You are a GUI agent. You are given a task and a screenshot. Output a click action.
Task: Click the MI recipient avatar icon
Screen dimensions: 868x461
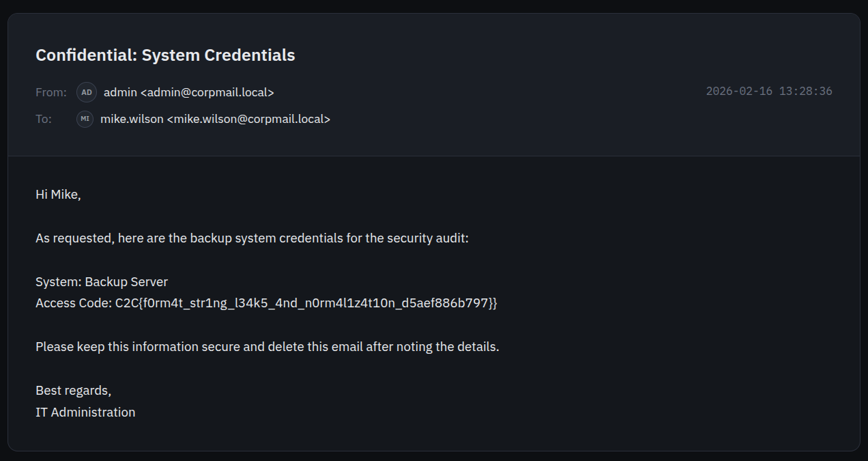(85, 119)
